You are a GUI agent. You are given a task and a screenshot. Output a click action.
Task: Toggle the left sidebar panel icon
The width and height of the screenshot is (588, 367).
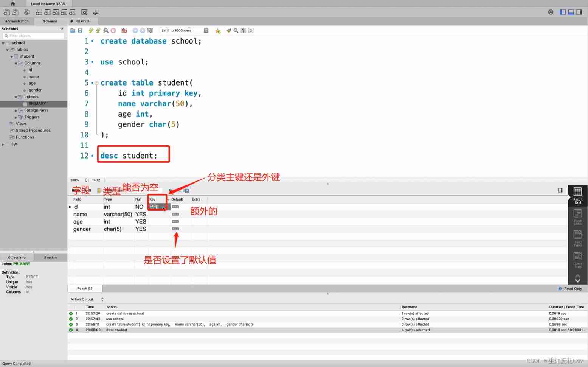[x=563, y=12]
